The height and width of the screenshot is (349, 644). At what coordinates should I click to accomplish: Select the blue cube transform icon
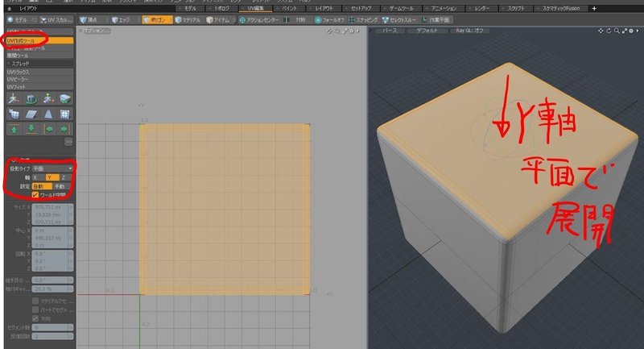[65, 99]
